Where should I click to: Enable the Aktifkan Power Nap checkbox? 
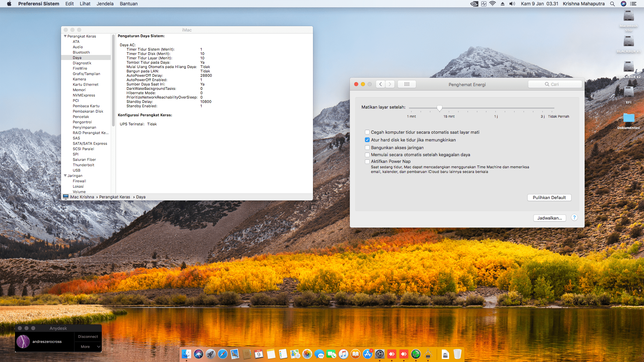pos(367,161)
